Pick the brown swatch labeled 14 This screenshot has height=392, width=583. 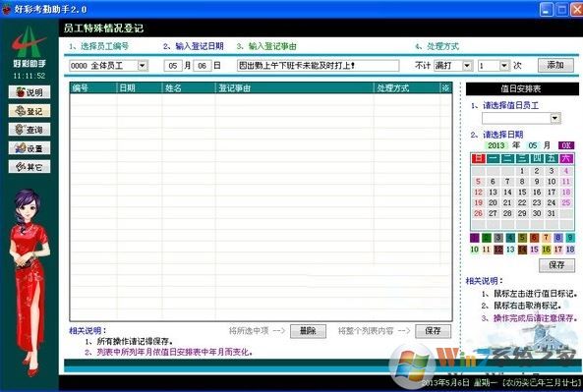522,250
